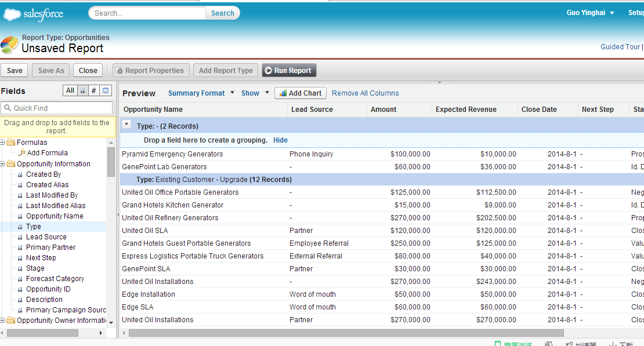Image resolution: width=644 pixels, height=346 pixels.
Task: Focus the top Search input field
Action: (x=147, y=13)
